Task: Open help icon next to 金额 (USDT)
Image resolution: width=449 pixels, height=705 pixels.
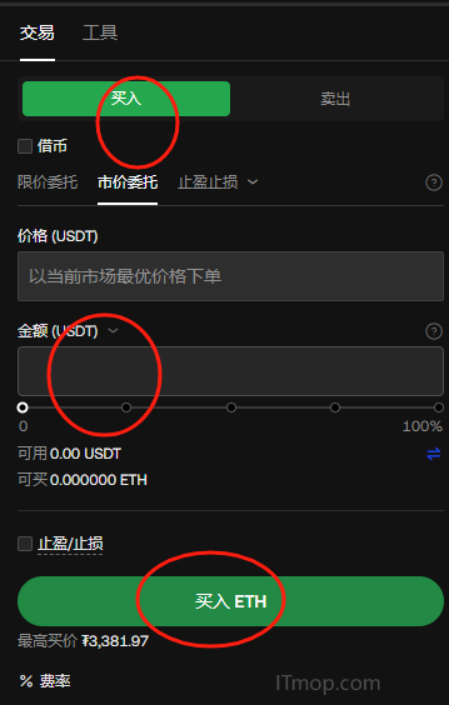Action: tap(433, 331)
